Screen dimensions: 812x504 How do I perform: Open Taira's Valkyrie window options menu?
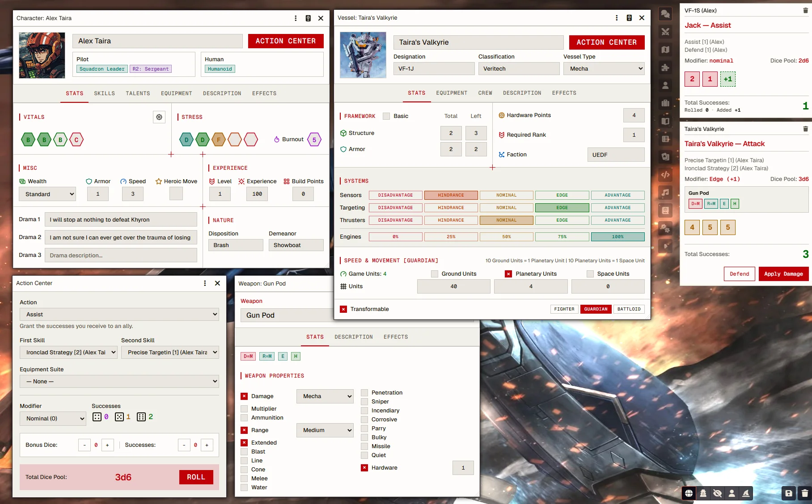coord(617,18)
